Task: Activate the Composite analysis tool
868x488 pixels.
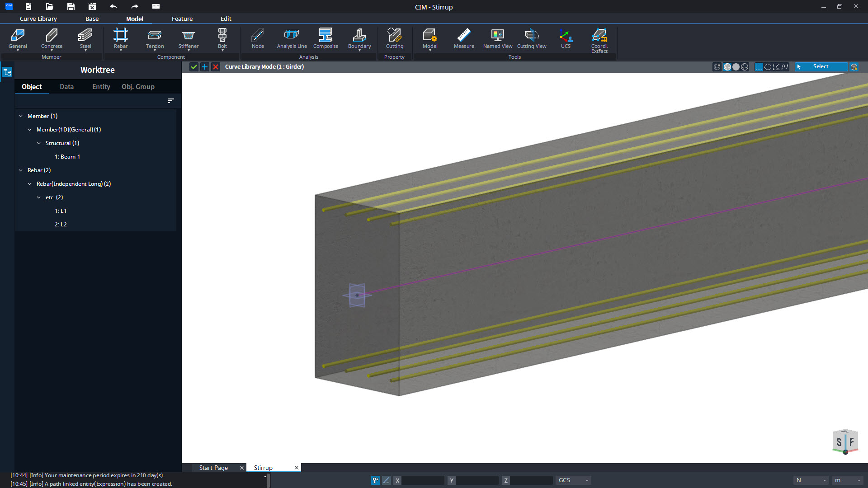Action: 325,39
